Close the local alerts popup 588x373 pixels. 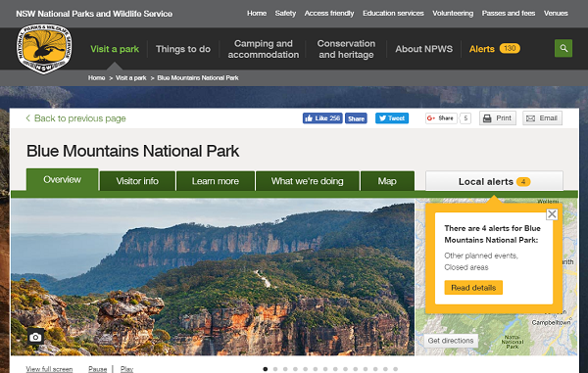tap(552, 214)
